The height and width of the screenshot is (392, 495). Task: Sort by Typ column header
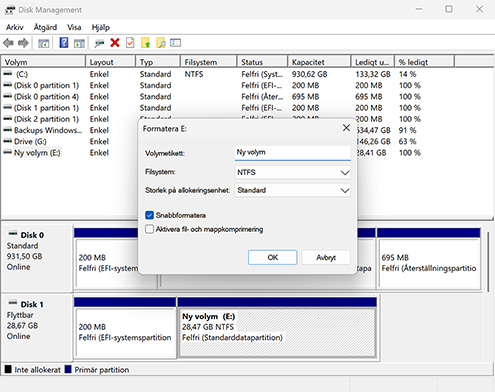(x=158, y=62)
